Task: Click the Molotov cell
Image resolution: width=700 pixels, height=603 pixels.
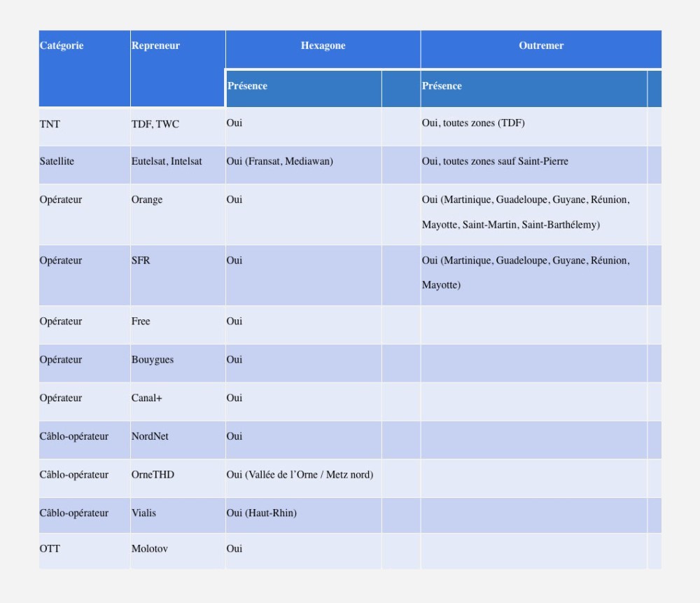Action: tap(148, 549)
